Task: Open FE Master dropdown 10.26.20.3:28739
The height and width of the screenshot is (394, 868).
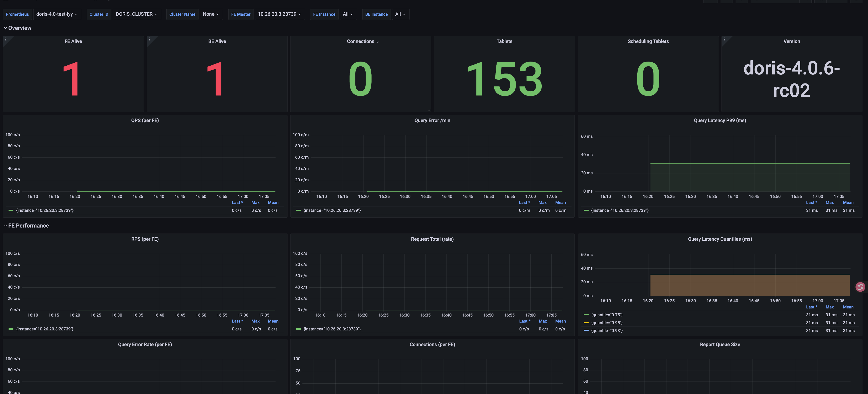Action: coord(279,14)
